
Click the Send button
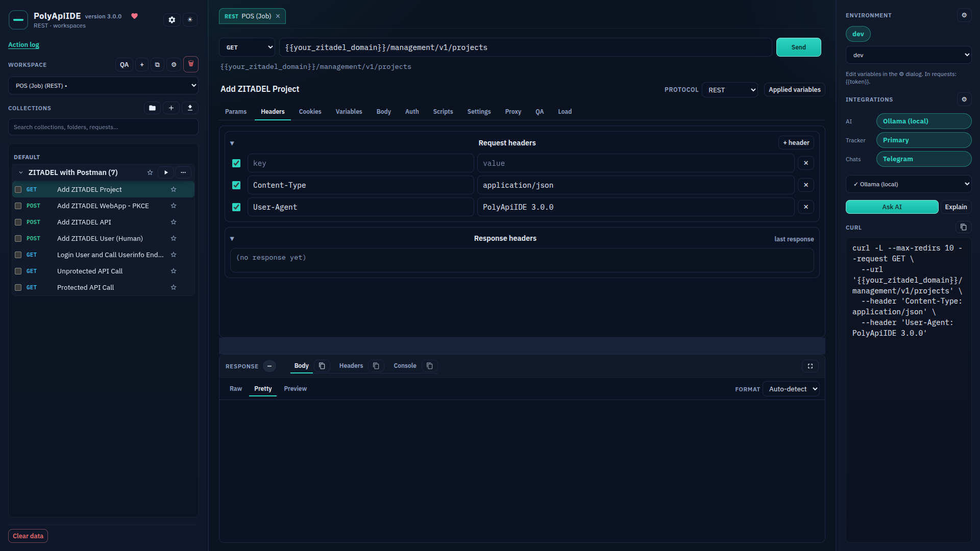798,47
